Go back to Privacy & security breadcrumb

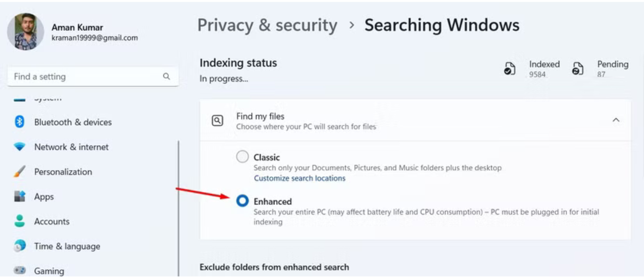(x=267, y=25)
